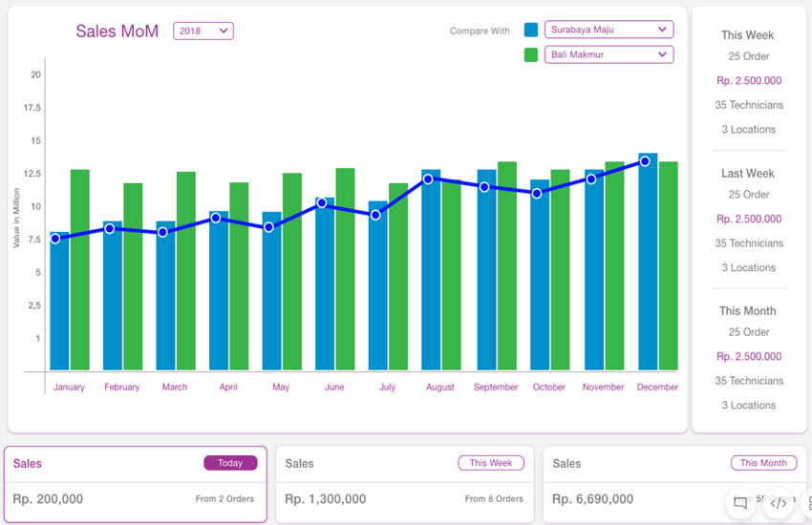Select the This Week sales filter
The width and height of the screenshot is (812, 525).
(491, 463)
